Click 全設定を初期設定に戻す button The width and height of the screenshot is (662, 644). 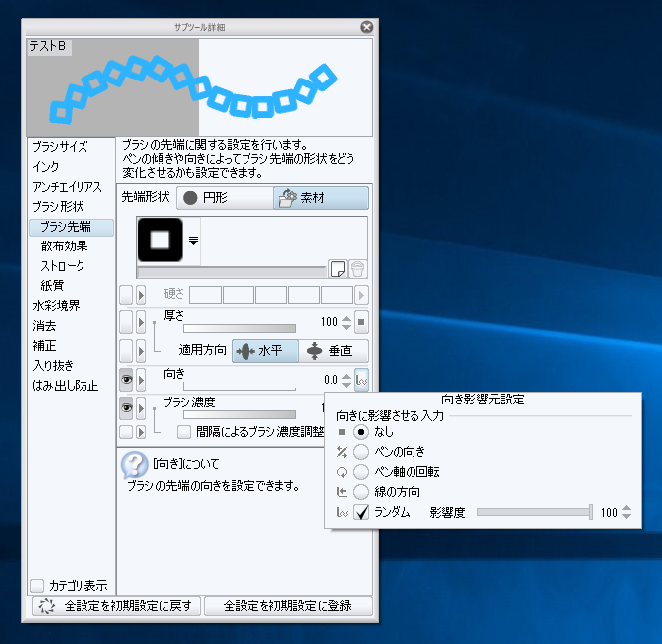pyautogui.click(x=116, y=606)
